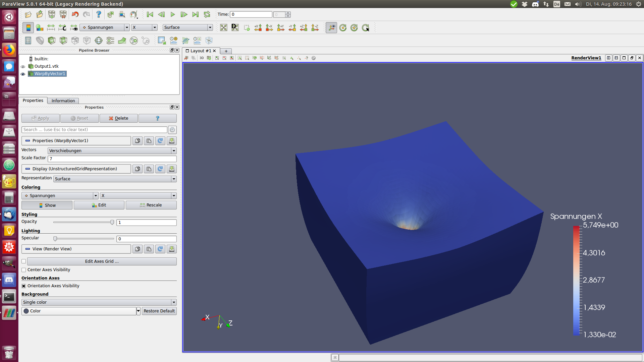Toggle visibility of Output1.vtk in pipeline
644x362 pixels.
22,66
